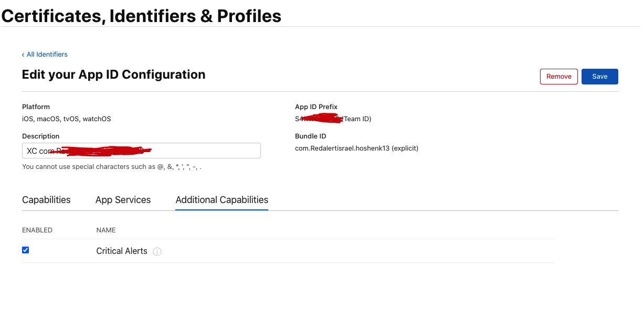Click the NAME column header
The width and height of the screenshot is (644, 309).
[106, 230]
